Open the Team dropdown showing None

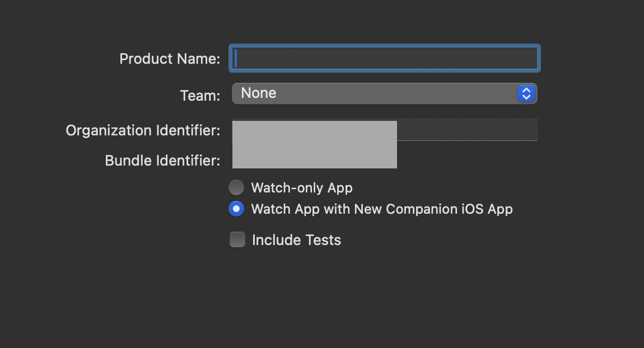point(384,93)
